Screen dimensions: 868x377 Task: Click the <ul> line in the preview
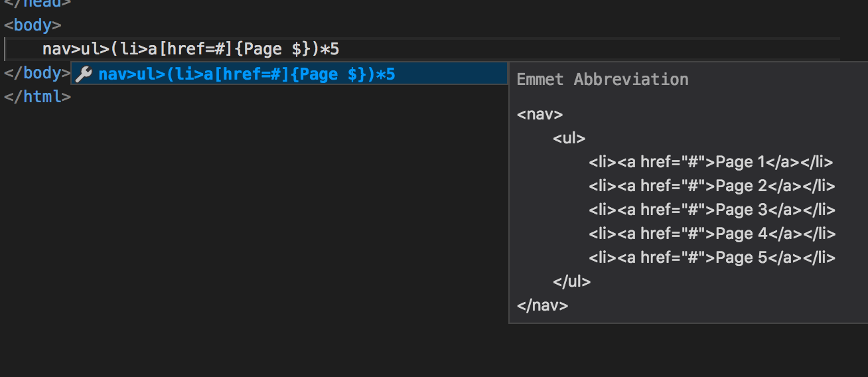coord(569,138)
